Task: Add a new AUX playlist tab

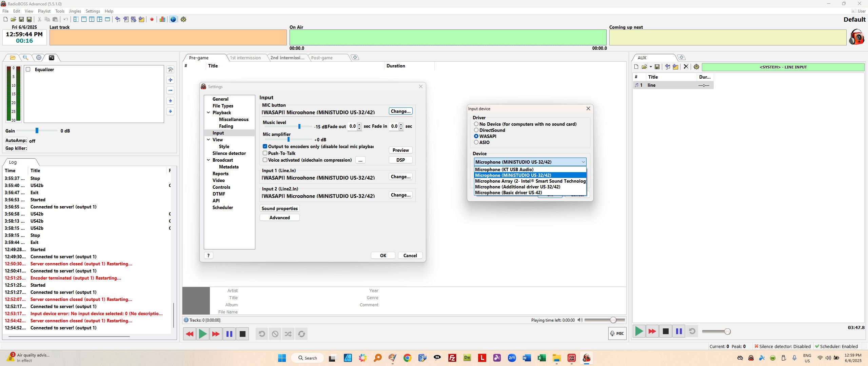Action: click(x=682, y=58)
